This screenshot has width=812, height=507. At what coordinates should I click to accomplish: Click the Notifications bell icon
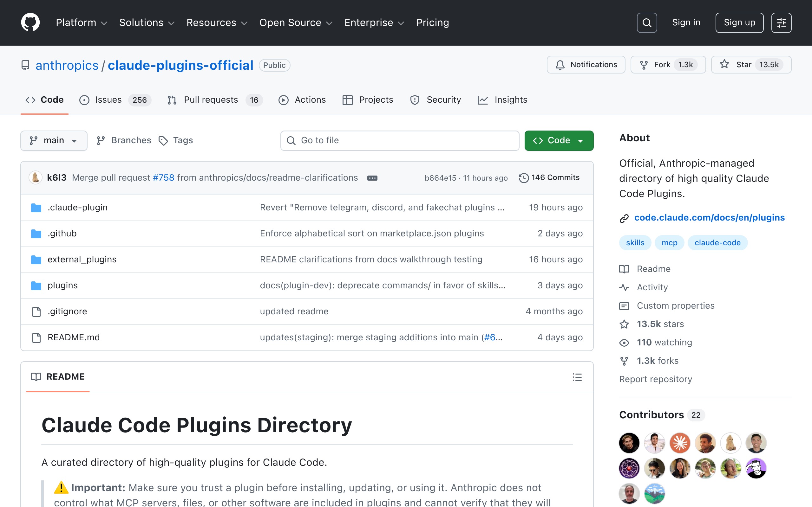[x=560, y=65]
